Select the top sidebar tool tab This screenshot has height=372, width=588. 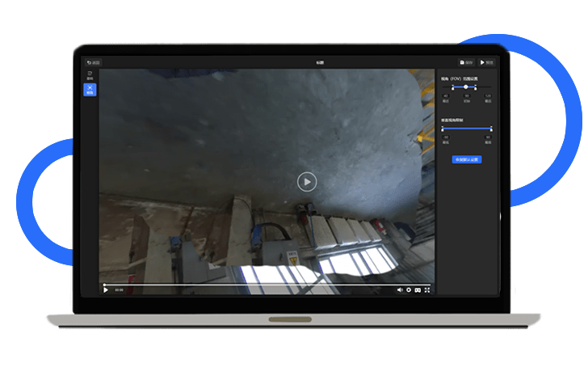(x=90, y=76)
